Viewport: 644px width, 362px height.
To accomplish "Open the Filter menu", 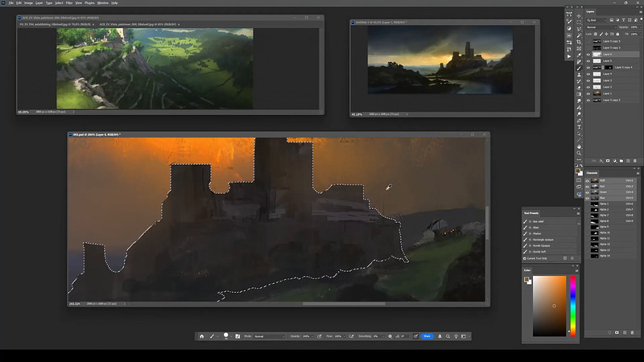I will click(69, 3).
